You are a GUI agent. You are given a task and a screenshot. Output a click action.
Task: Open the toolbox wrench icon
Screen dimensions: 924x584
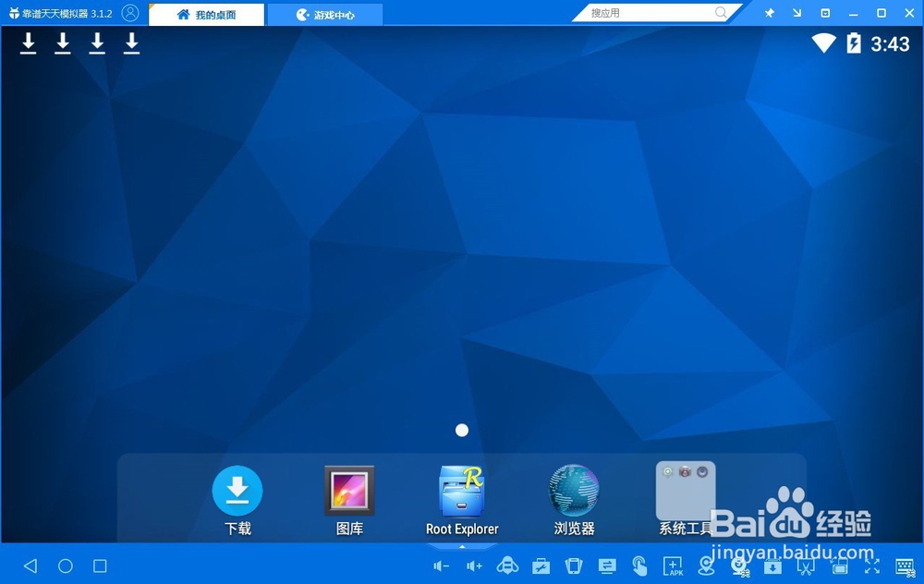click(x=541, y=566)
